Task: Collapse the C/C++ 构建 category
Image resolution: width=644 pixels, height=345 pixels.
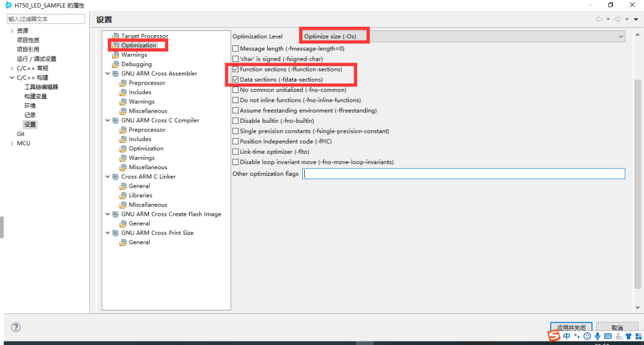Action: 12,77
